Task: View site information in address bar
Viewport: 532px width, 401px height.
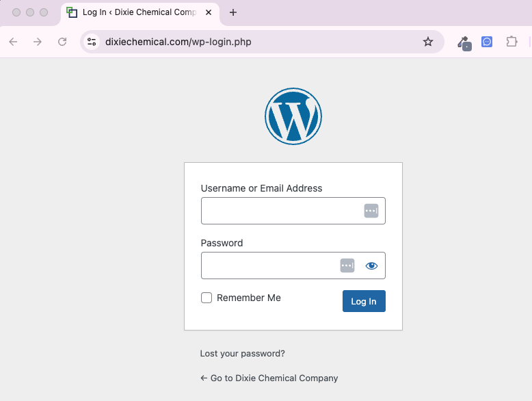Action: 92,42
